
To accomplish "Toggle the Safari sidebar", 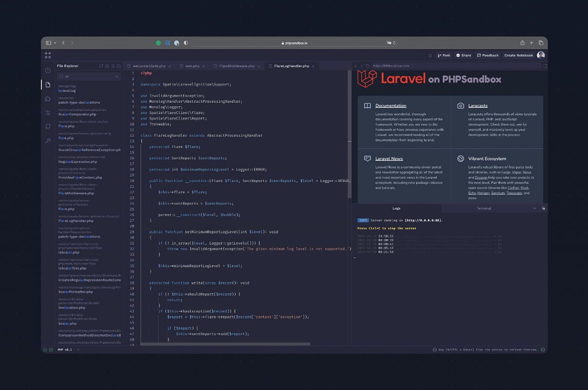I will [48, 43].
